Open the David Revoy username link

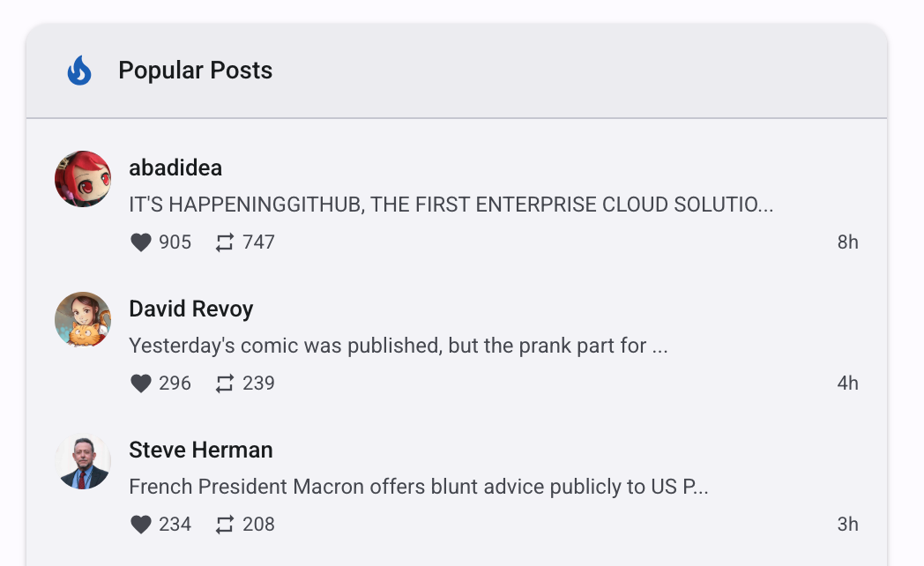[191, 309]
